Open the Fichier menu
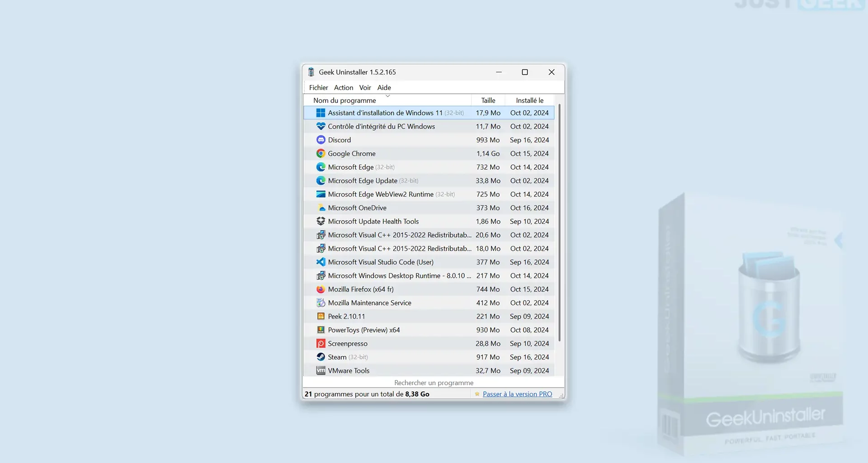This screenshot has height=463, width=868. tap(318, 88)
